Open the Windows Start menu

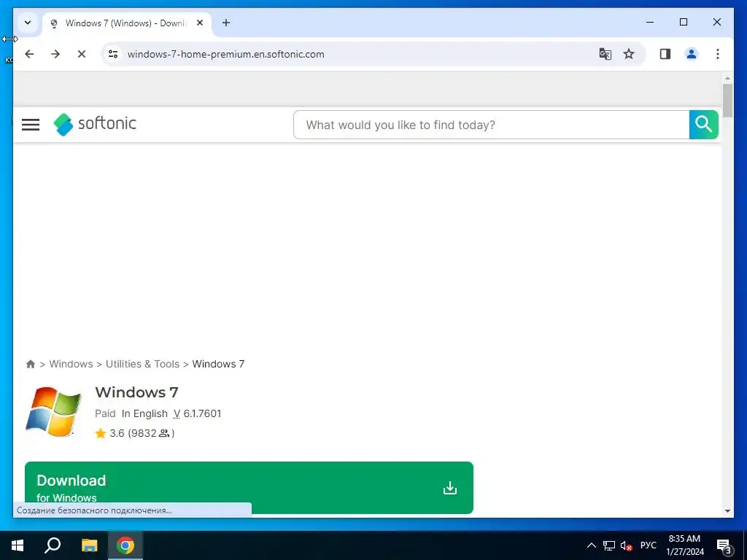point(18,545)
